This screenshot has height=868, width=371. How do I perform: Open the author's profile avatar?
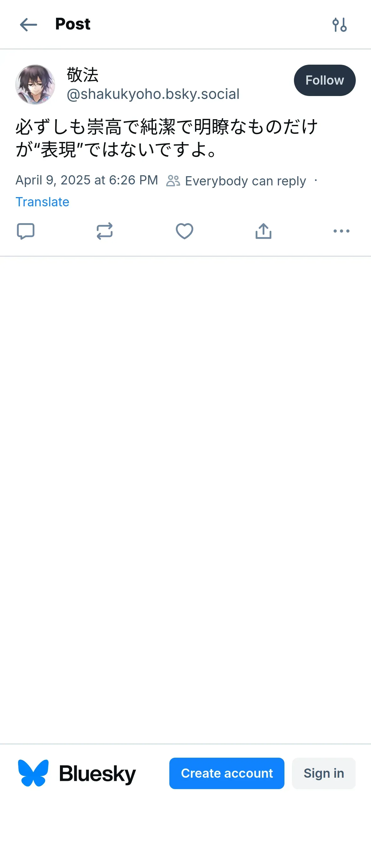tap(35, 85)
